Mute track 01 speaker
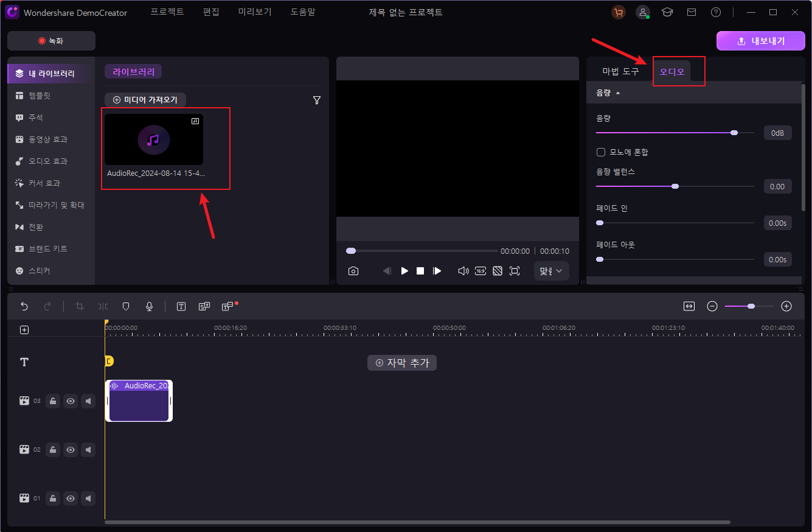812x532 pixels. [88, 499]
